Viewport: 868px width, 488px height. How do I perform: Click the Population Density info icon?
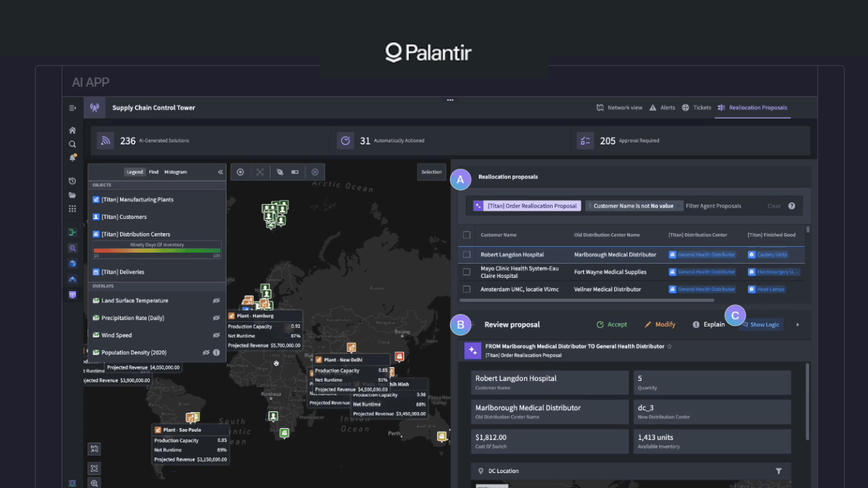click(216, 352)
